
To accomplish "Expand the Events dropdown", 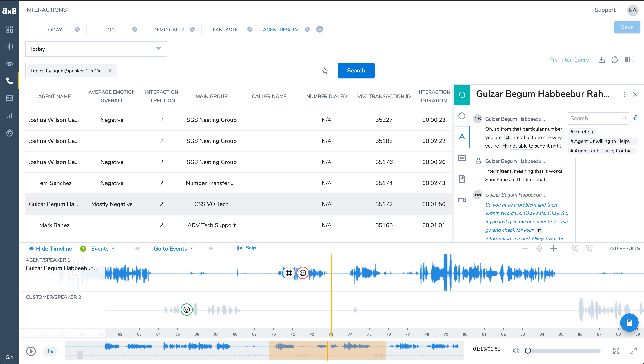I will pos(103,248).
